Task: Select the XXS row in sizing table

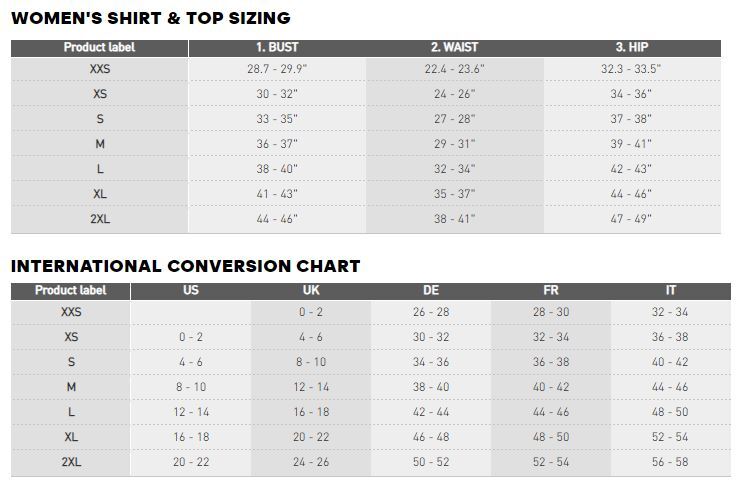Action: [366, 69]
